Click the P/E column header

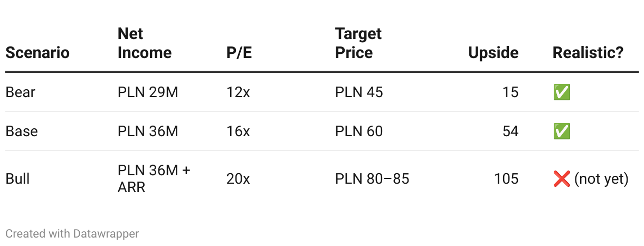pyautogui.click(x=239, y=53)
